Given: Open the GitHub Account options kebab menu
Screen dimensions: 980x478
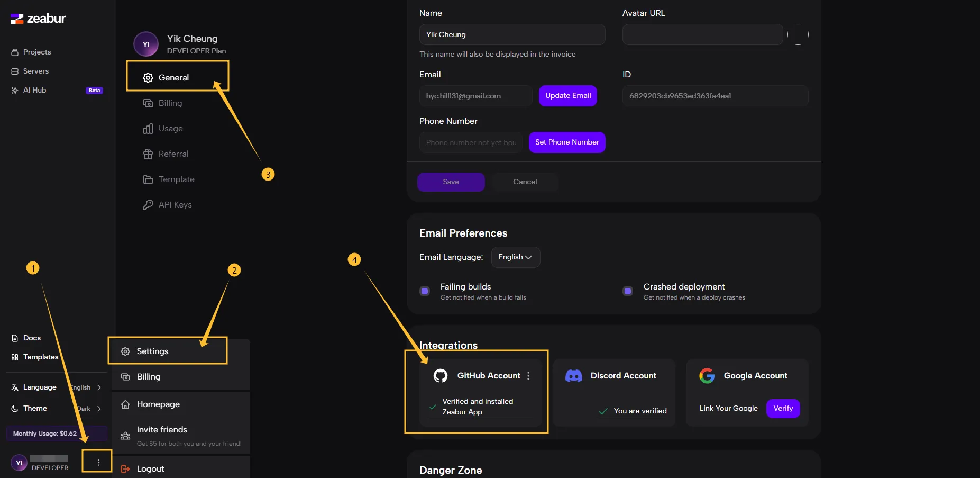Looking at the screenshot, I should (528, 376).
